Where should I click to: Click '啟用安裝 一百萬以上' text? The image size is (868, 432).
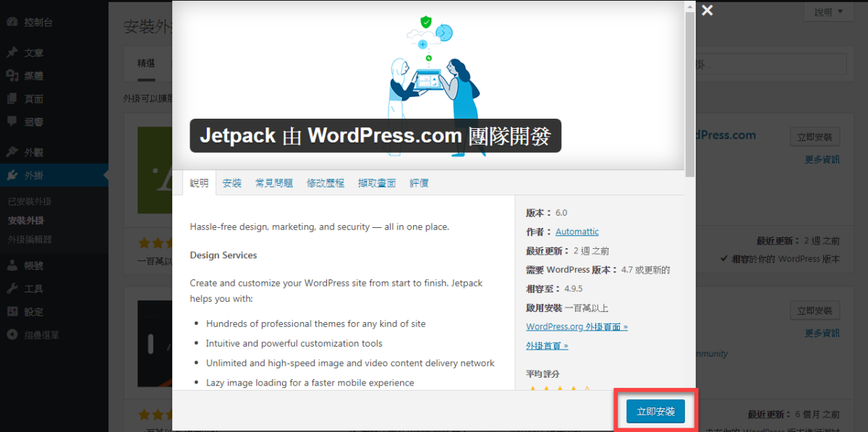[568, 308]
